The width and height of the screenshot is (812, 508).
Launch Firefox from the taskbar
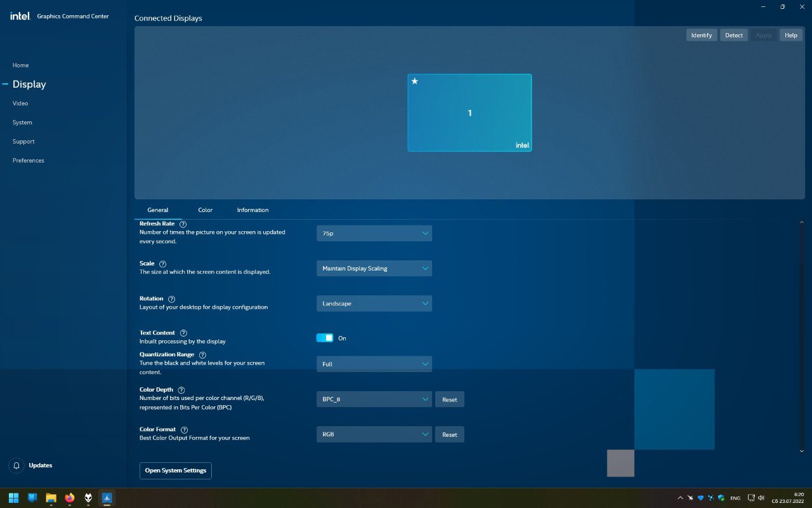click(70, 497)
